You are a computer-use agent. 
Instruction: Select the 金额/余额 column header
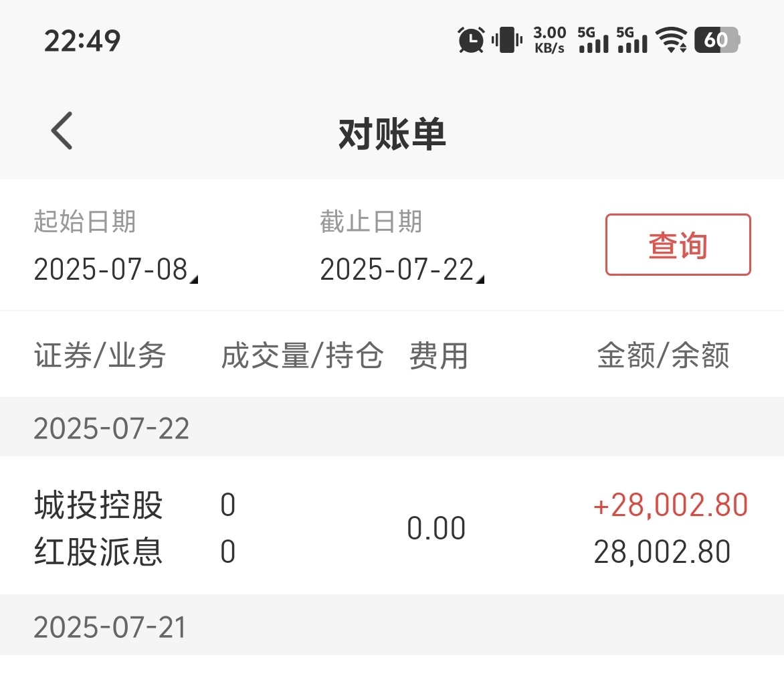[664, 356]
